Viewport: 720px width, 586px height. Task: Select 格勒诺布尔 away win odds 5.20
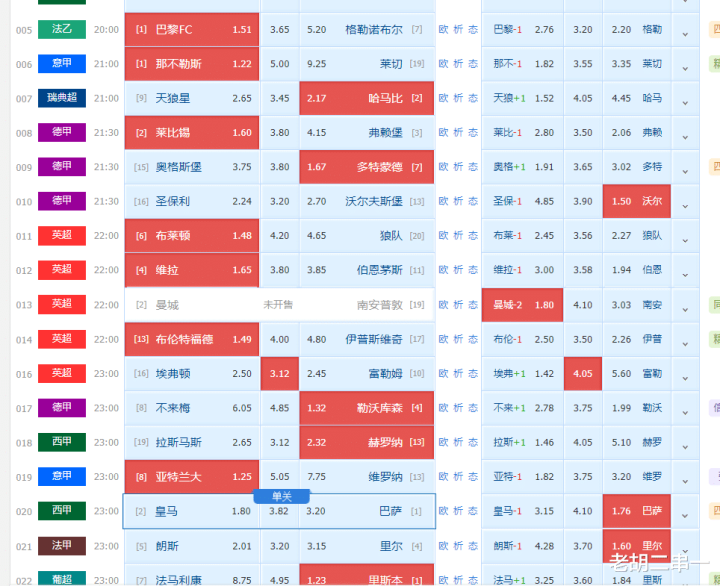click(366, 29)
